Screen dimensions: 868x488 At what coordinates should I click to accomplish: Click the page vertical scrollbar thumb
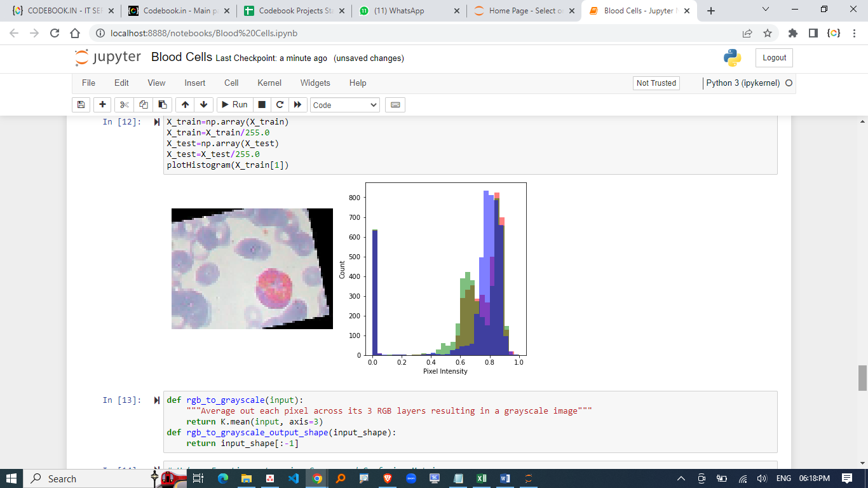(862, 378)
